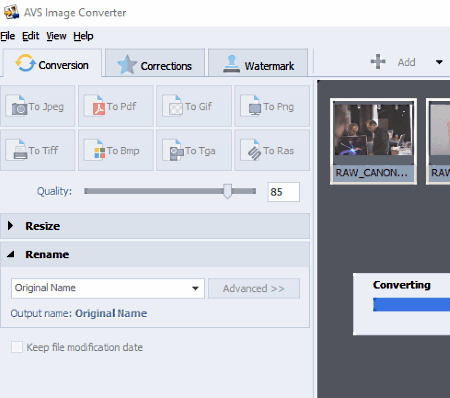
Task: Open the View menu
Action: 56,36
